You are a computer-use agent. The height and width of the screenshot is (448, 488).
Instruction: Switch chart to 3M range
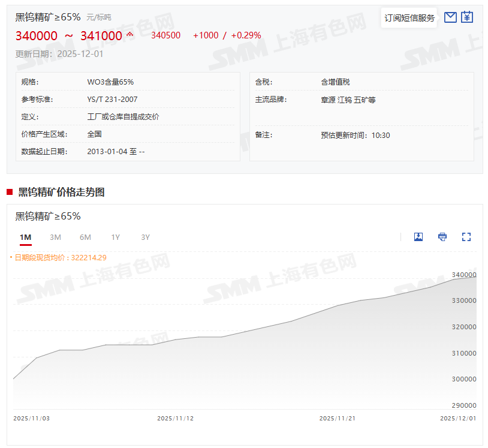pyautogui.click(x=55, y=237)
